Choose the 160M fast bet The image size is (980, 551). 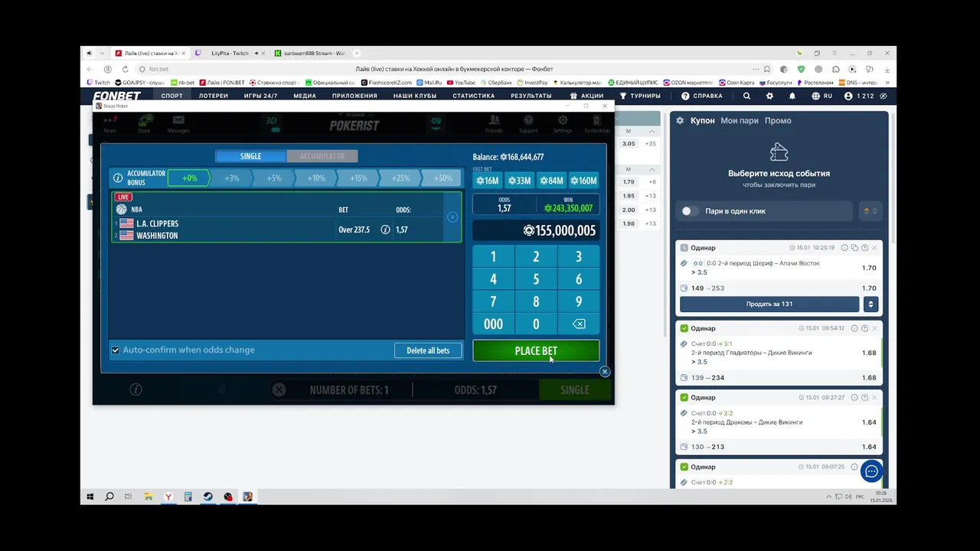(583, 181)
